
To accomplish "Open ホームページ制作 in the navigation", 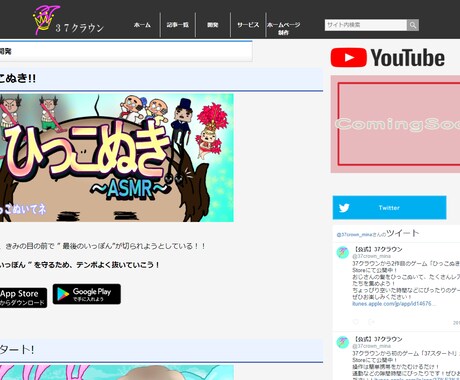I will click(x=283, y=29).
